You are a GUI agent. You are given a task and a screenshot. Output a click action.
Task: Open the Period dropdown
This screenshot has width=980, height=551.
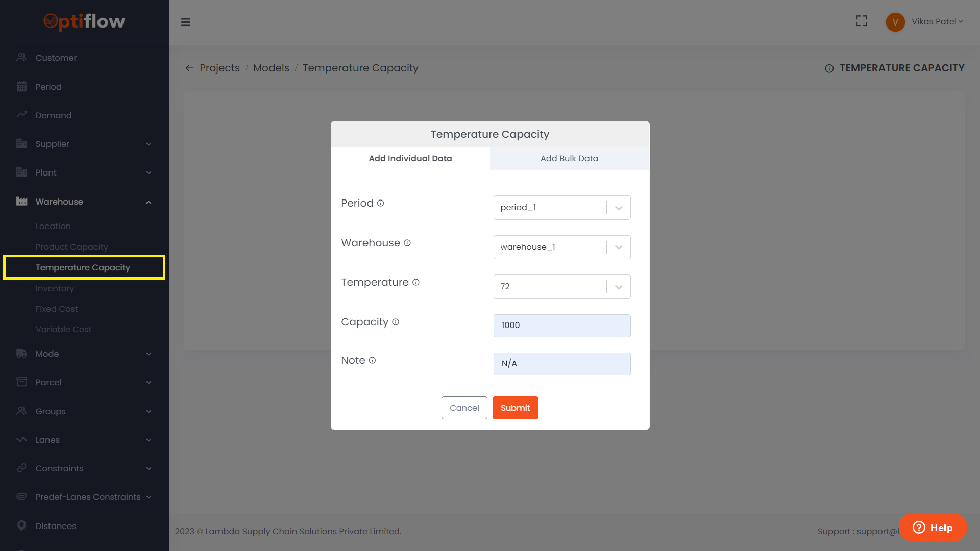coord(618,208)
